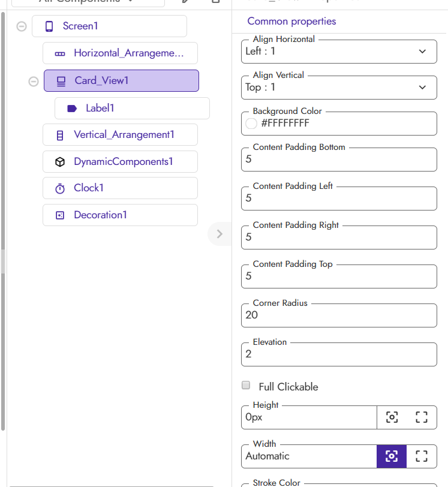Set Height to automatic using its icon
Screen dimensions: 448x487
[392, 417]
